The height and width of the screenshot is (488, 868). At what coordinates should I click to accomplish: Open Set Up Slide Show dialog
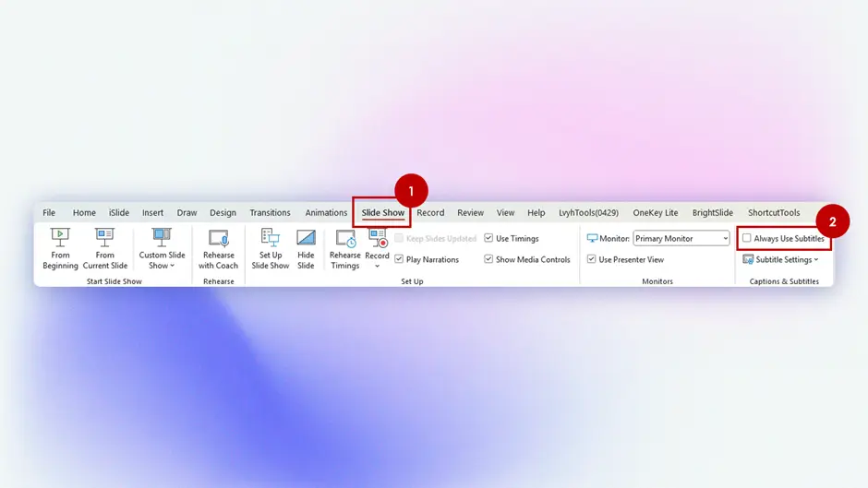pos(271,249)
